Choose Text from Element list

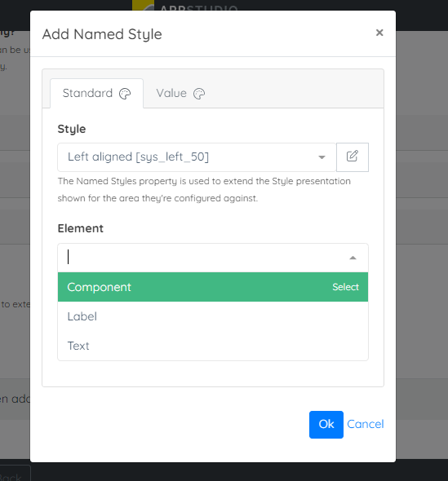click(213, 346)
